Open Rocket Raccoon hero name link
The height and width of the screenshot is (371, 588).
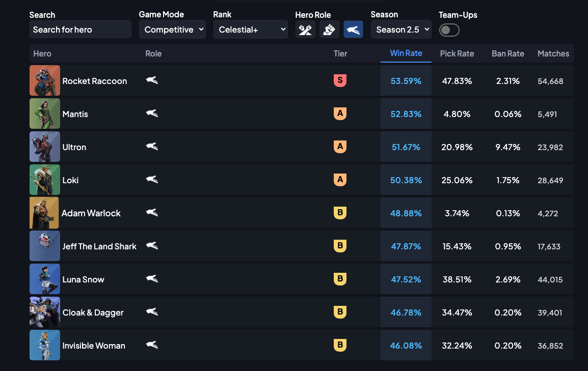[94, 81]
